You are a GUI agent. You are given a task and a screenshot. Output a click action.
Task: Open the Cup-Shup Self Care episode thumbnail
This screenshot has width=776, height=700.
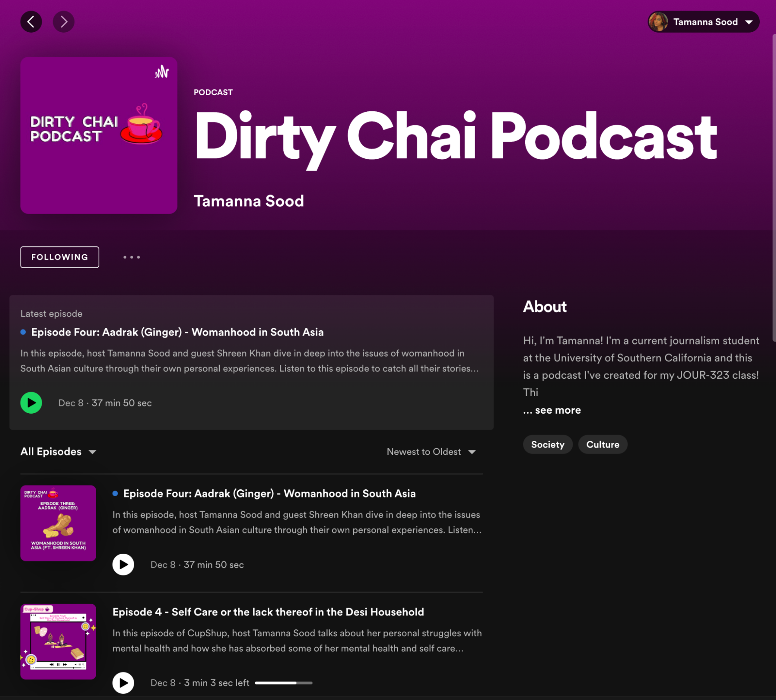coord(58,641)
